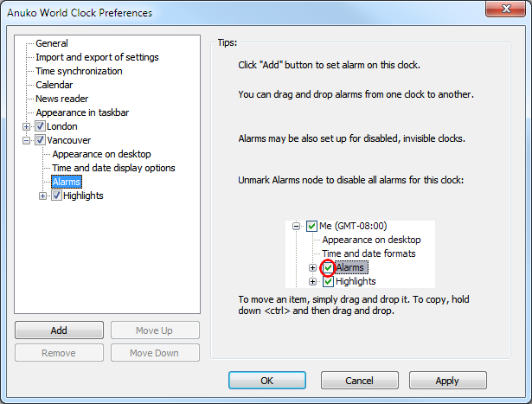Viewport: 532px width, 404px height.
Task: Click the Add button
Action: tap(59, 330)
